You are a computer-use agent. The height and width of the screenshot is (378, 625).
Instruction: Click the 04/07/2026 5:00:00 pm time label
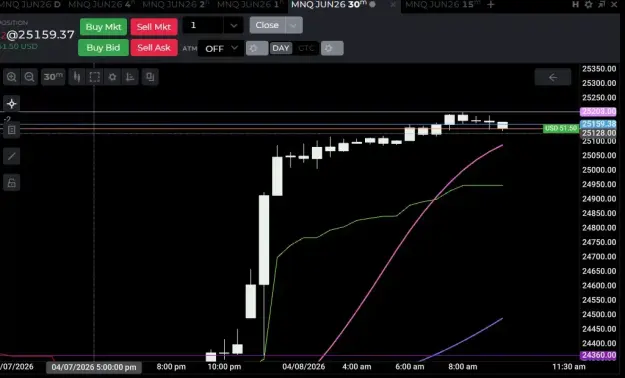[x=94, y=367]
